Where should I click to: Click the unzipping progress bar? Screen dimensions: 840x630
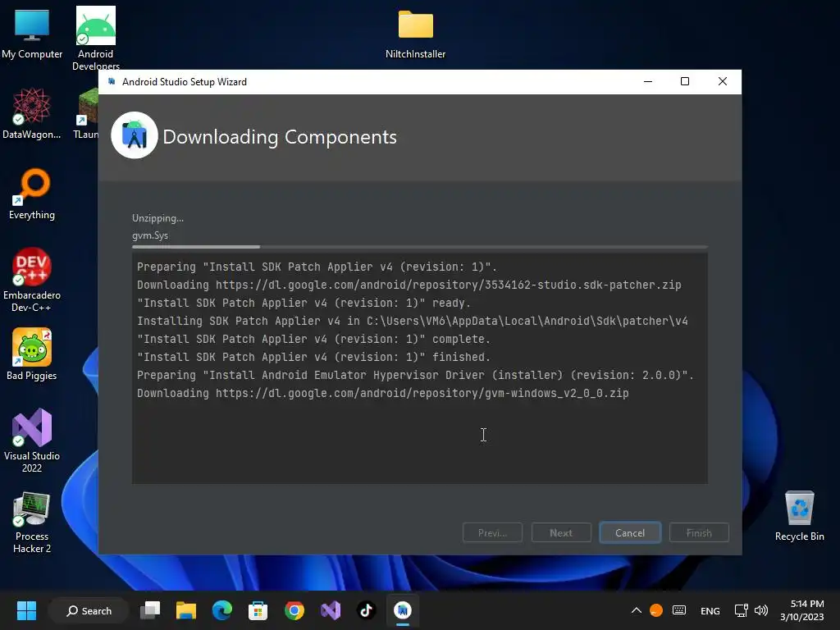(420, 247)
